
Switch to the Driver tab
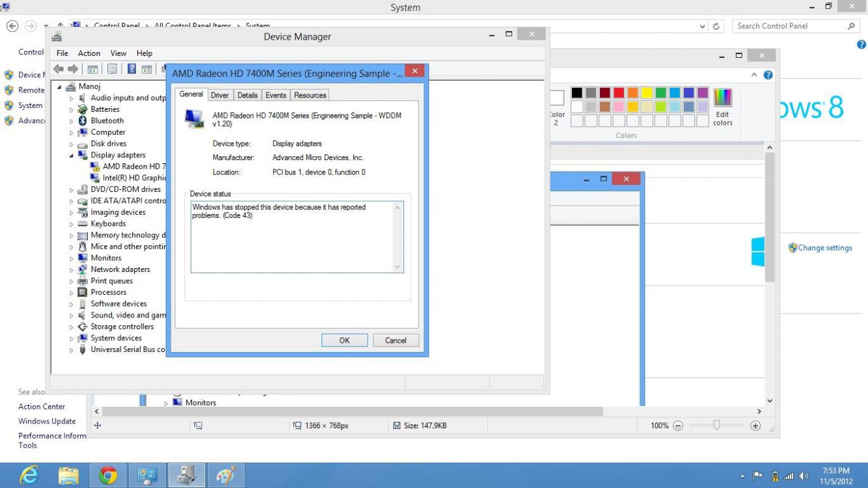coord(220,95)
